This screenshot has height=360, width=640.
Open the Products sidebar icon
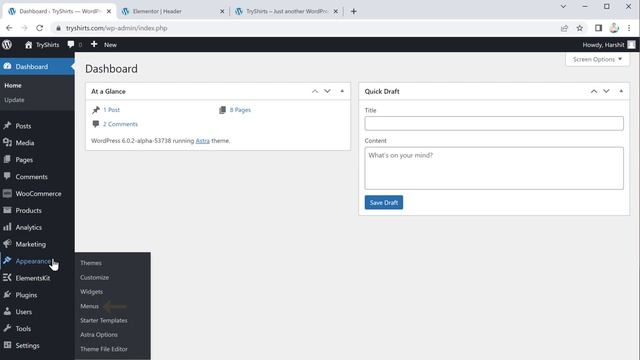point(7,210)
